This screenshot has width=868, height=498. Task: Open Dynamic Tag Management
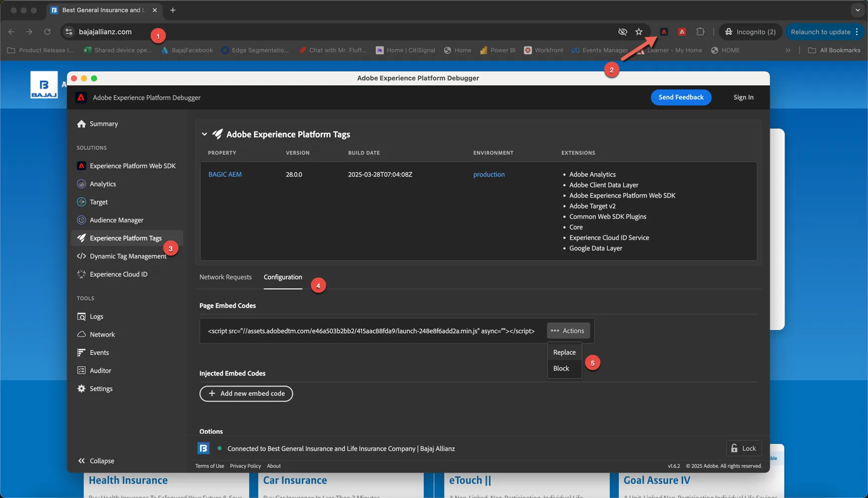(122, 257)
